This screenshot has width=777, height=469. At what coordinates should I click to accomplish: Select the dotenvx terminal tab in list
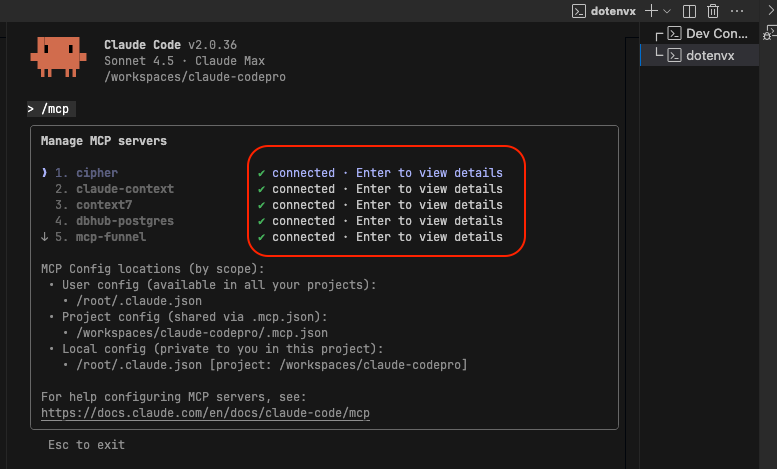pos(699,55)
